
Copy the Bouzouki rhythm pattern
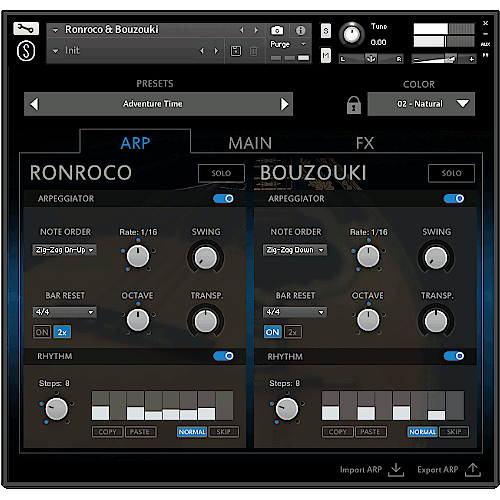click(338, 432)
